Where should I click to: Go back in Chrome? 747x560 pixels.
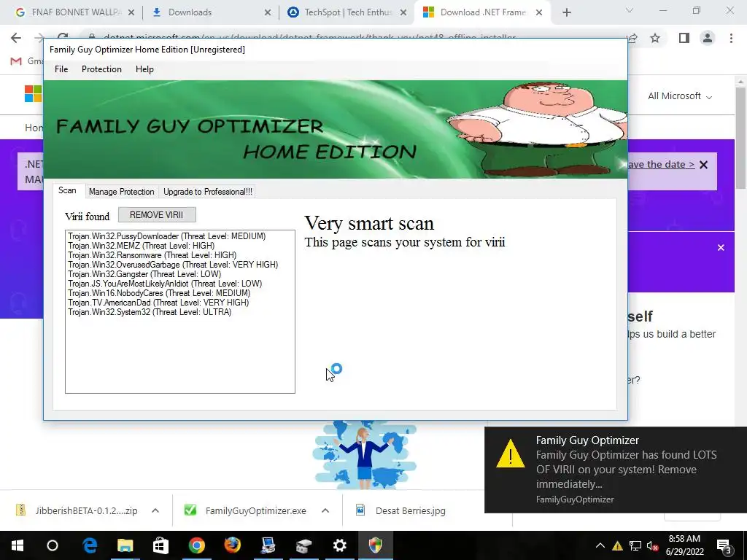pos(16,38)
